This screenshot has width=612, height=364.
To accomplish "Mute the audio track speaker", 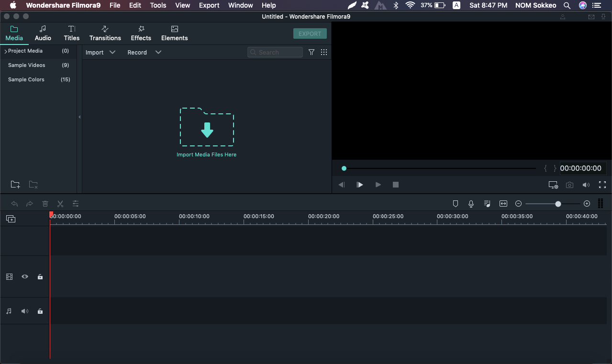I will click(24, 311).
